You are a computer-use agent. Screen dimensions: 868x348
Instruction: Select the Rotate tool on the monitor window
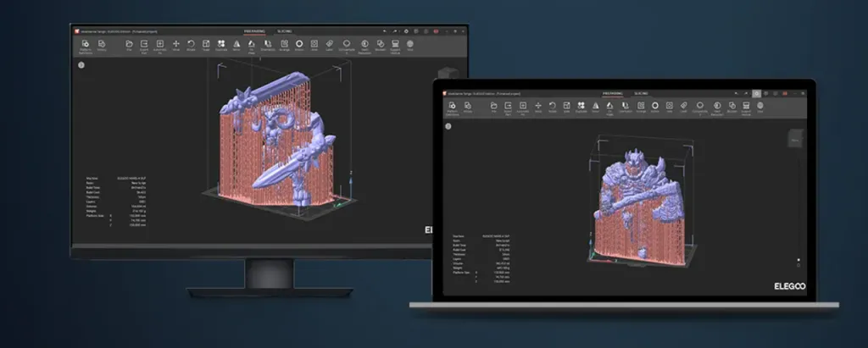(192, 45)
